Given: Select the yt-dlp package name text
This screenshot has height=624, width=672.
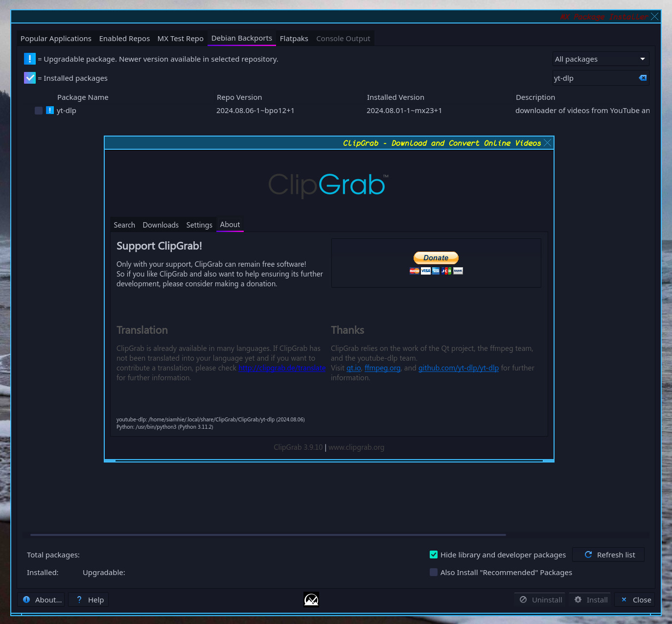Looking at the screenshot, I should point(67,111).
